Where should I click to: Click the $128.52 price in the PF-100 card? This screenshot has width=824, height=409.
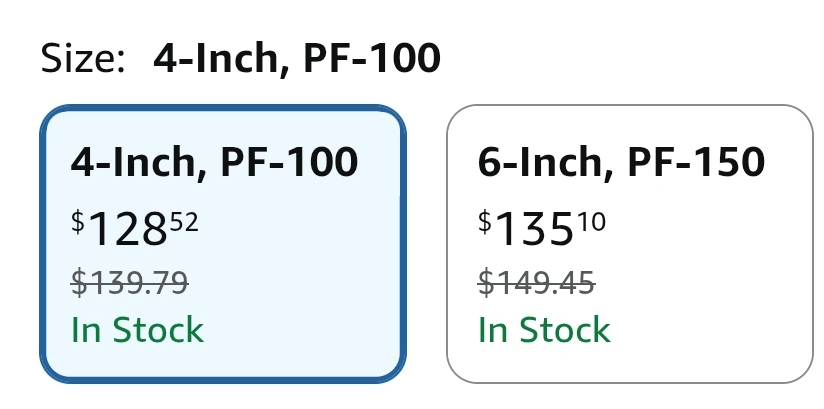pyautogui.click(x=135, y=228)
